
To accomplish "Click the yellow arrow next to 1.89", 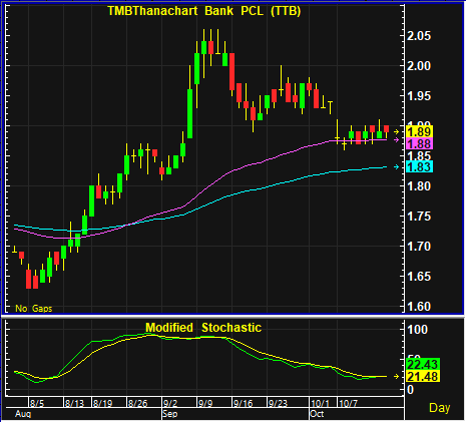I will pos(396,132).
